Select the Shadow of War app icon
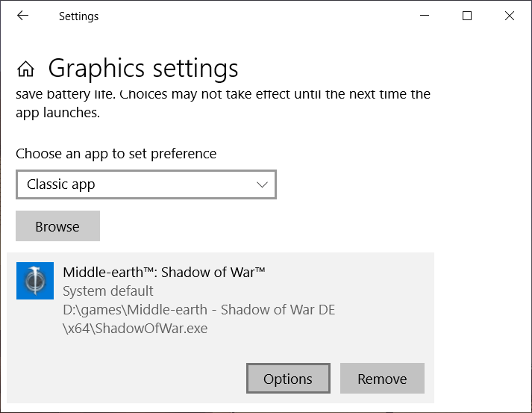 pyautogui.click(x=35, y=281)
